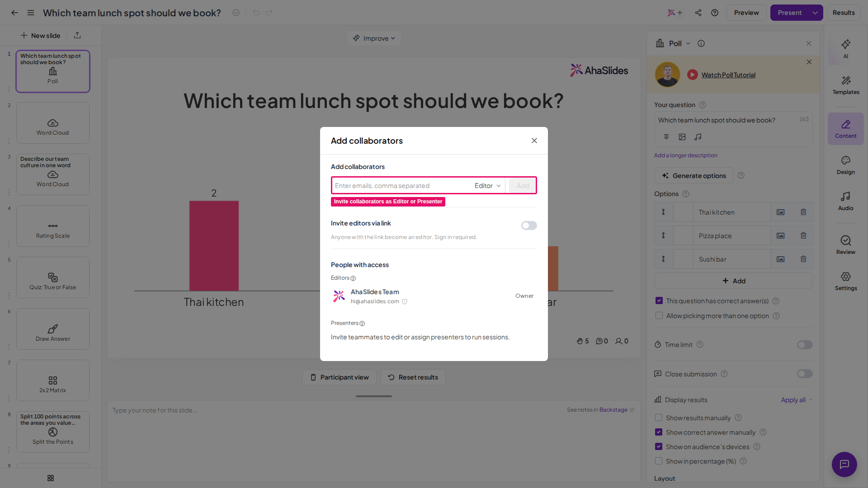Check Show in percentage (%)

(659, 461)
